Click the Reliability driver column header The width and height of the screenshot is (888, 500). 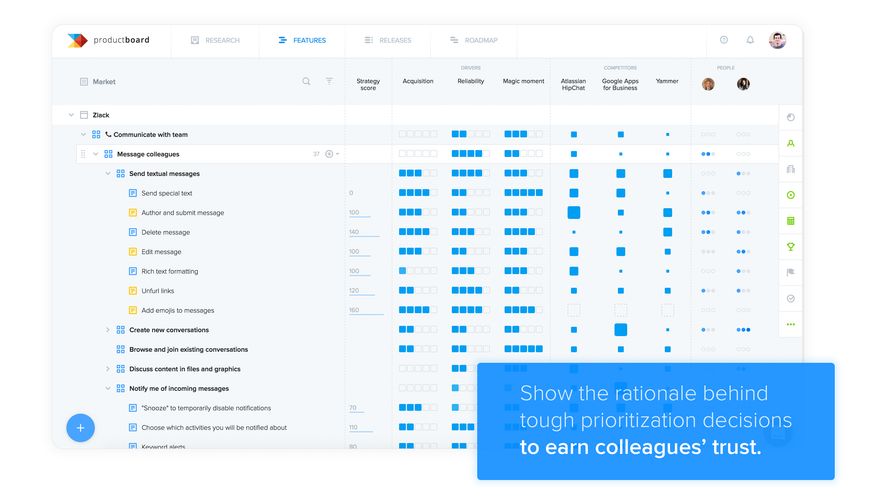471,81
